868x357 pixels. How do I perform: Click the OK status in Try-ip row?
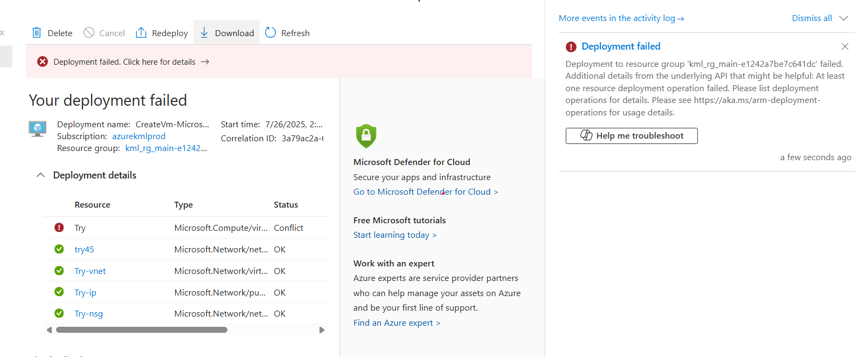click(280, 293)
